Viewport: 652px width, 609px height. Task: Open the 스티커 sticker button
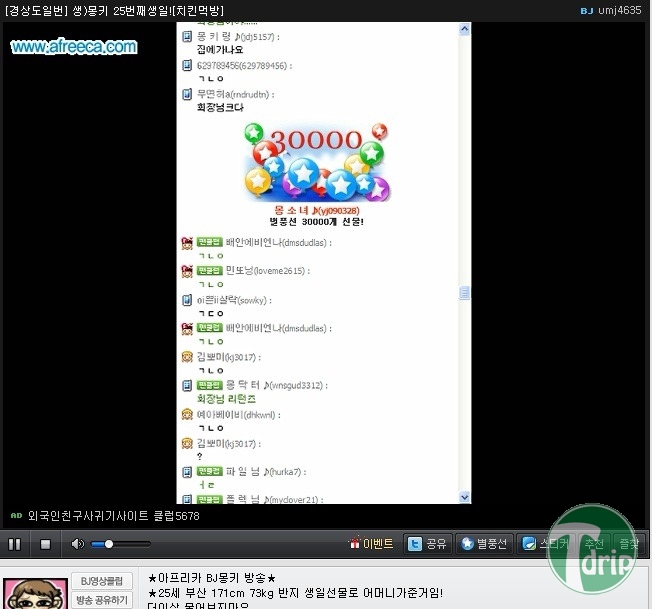click(546, 544)
